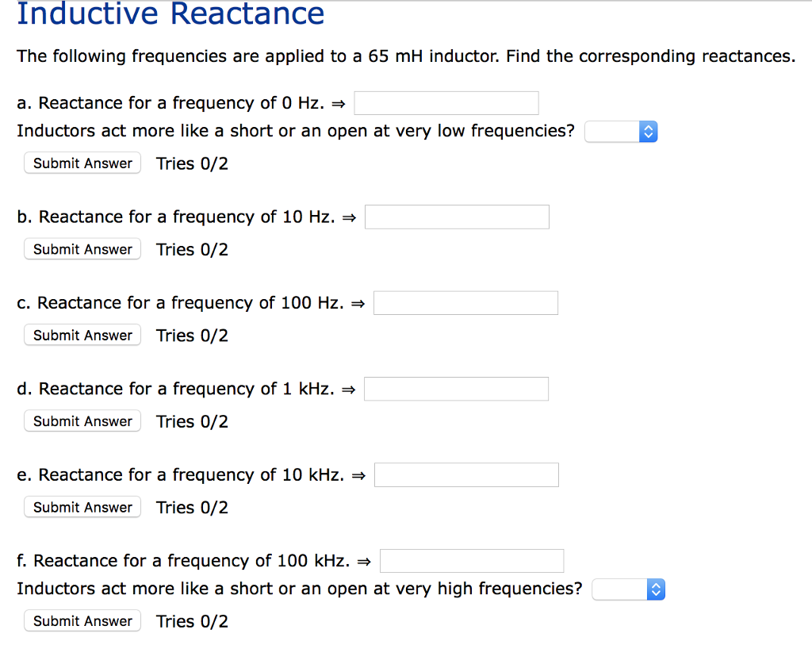The image size is (812, 645).
Task: Select the reactance input field for 0 Hz
Action: tap(446, 102)
